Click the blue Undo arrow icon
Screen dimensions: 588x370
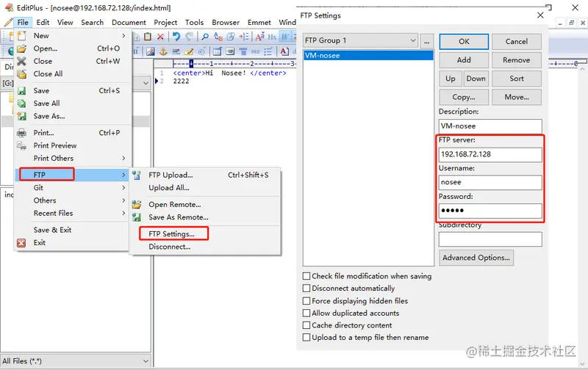pyautogui.click(x=176, y=36)
